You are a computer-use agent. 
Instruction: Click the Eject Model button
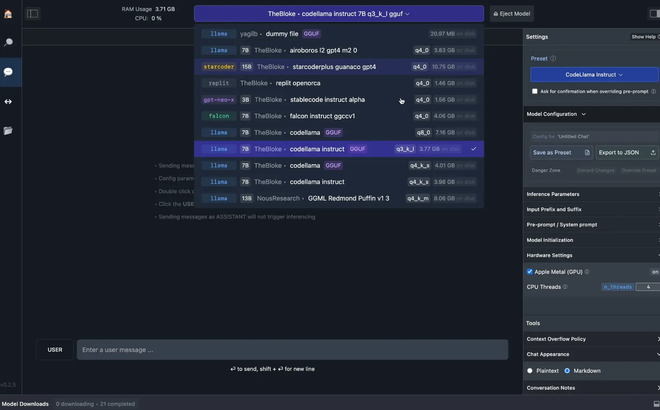512,14
